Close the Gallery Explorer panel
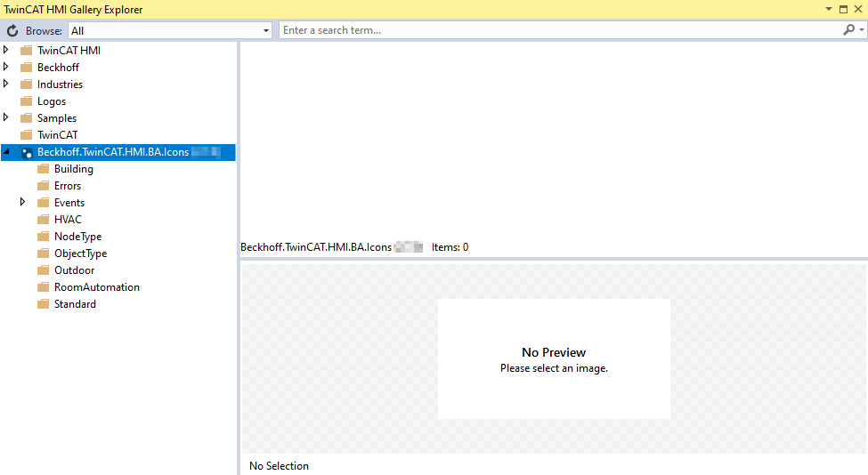This screenshot has width=868, height=475. click(x=858, y=9)
